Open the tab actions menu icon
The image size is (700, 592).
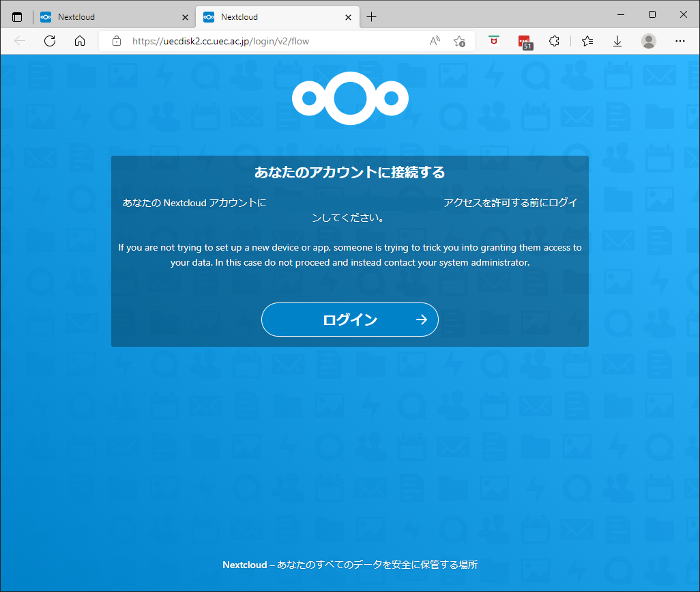tap(17, 17)
